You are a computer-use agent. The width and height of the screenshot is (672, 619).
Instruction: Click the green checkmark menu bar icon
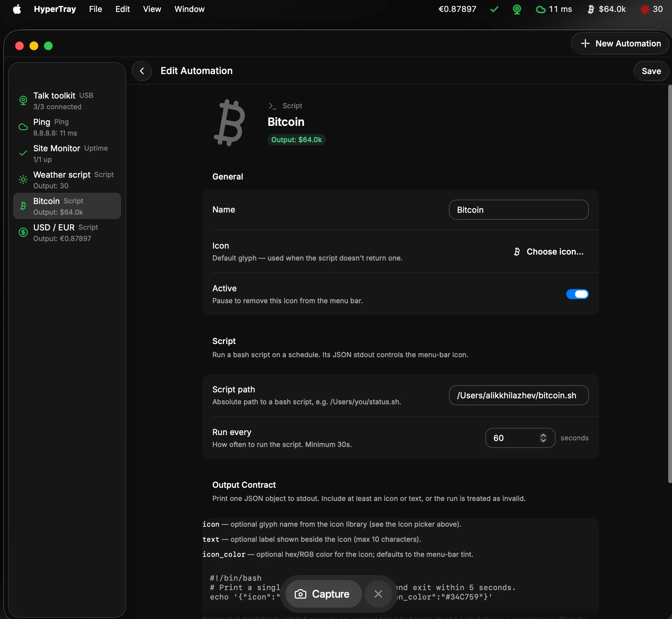pos(494,9)
